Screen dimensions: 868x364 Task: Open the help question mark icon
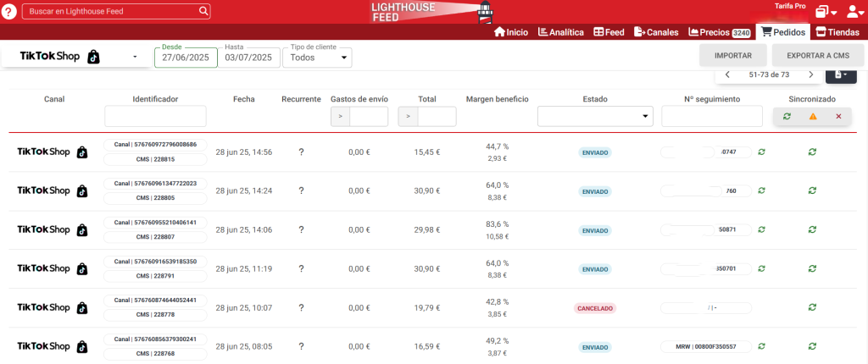(9, 11)
